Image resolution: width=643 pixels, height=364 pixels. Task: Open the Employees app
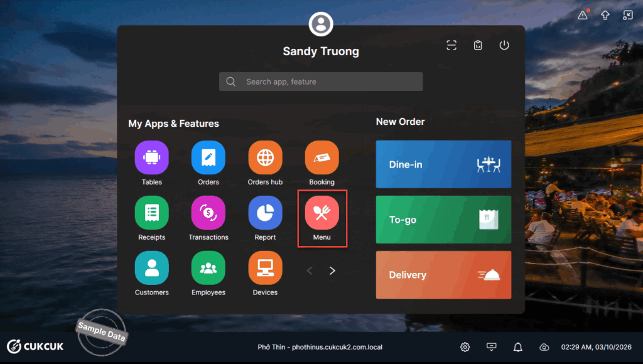[208, 268]
